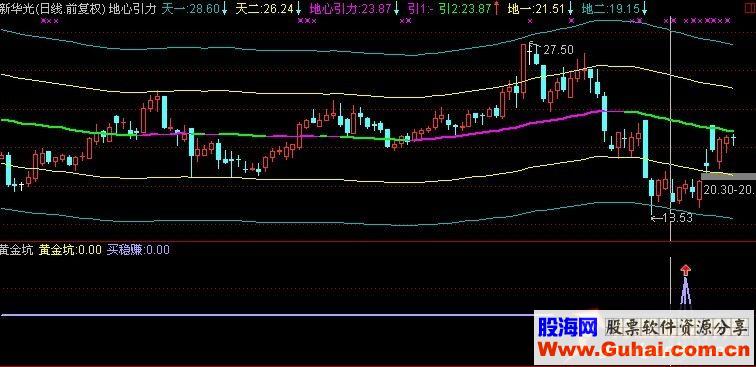This screenshot has height=367, width=756.
Task: Select the 地心引力 indicator name label
Action: (133, 8)
